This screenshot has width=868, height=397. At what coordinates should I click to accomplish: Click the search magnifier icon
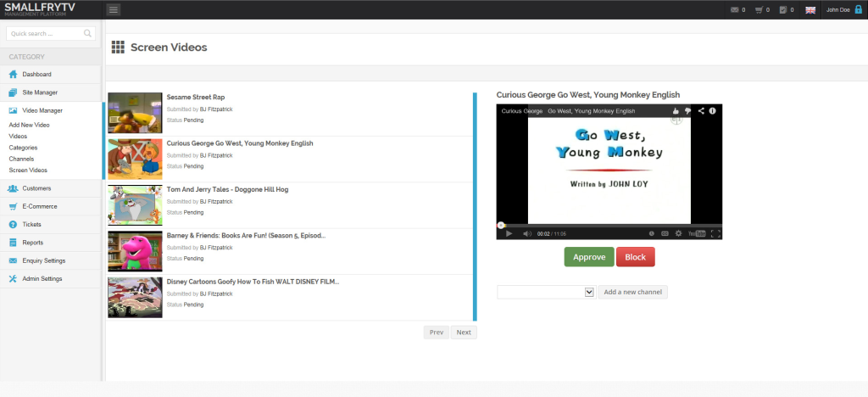point(87,33)
